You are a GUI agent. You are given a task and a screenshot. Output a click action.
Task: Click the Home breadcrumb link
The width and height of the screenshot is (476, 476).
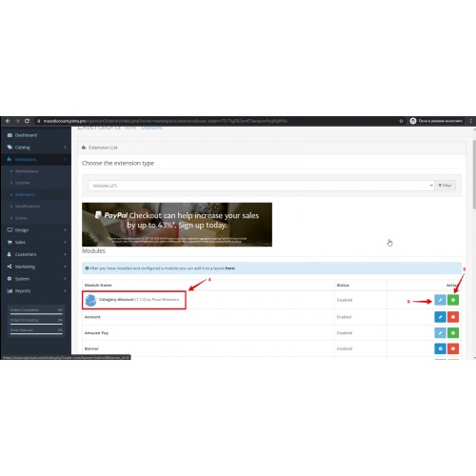[130, 128]
